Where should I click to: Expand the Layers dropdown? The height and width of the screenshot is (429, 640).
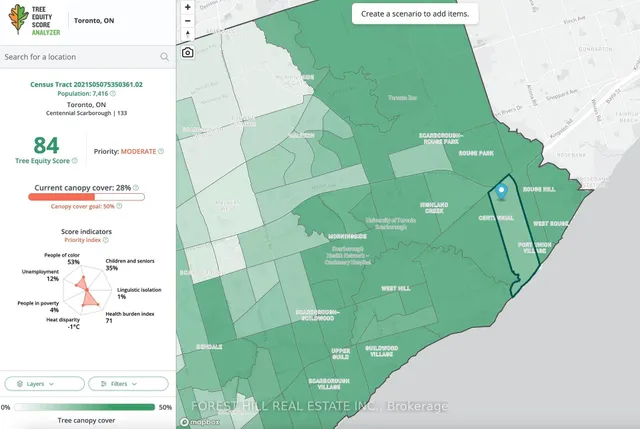(x=43, y=383)
